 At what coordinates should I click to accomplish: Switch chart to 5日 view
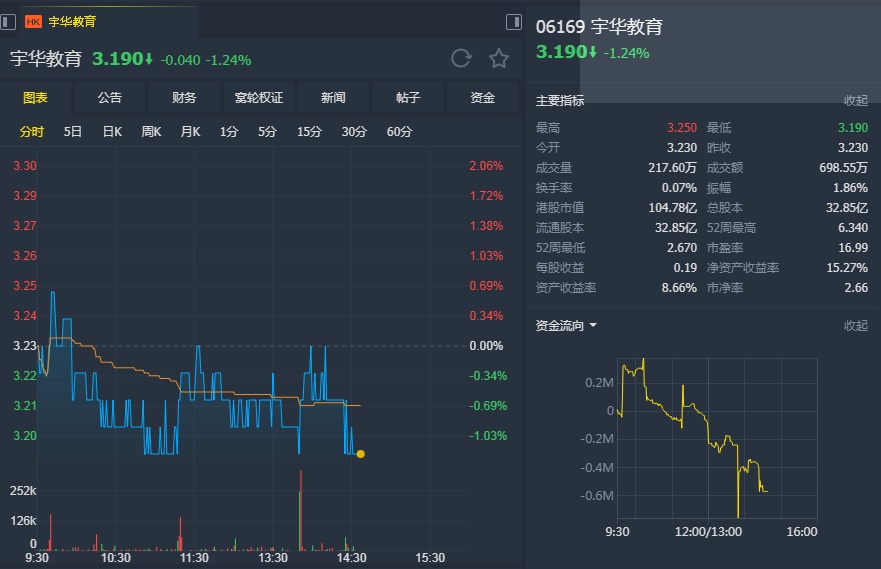click(73, 131)
